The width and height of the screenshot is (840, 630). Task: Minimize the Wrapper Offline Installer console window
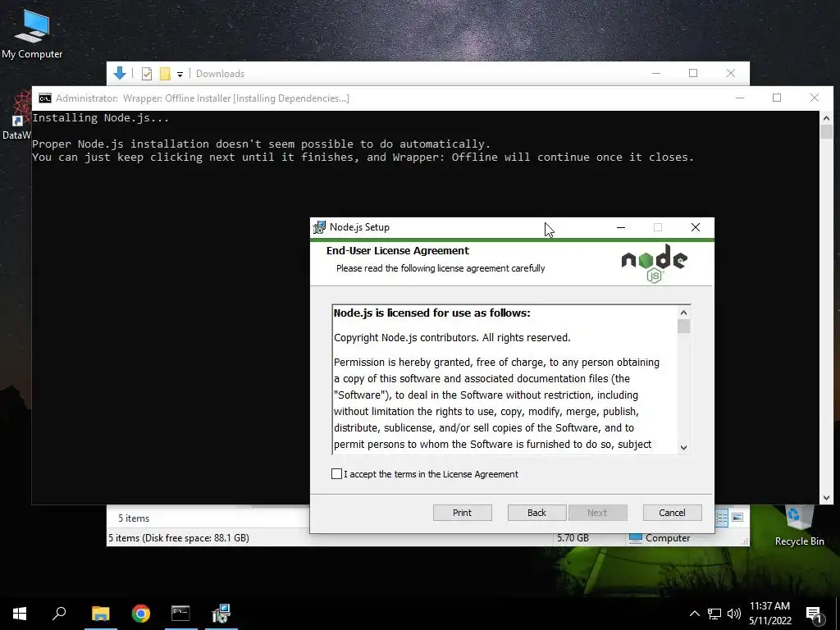point(740,98)
